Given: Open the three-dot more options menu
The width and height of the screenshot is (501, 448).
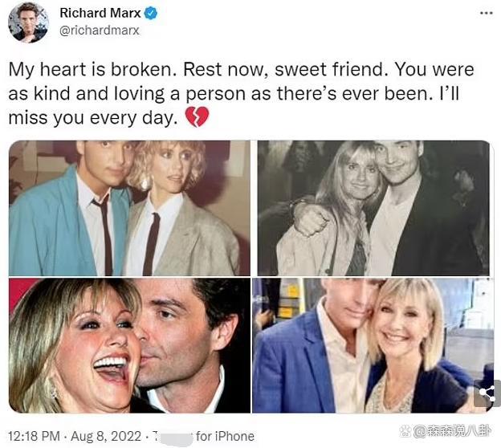Looking at the screenshot, I should [x=487, y=13].
